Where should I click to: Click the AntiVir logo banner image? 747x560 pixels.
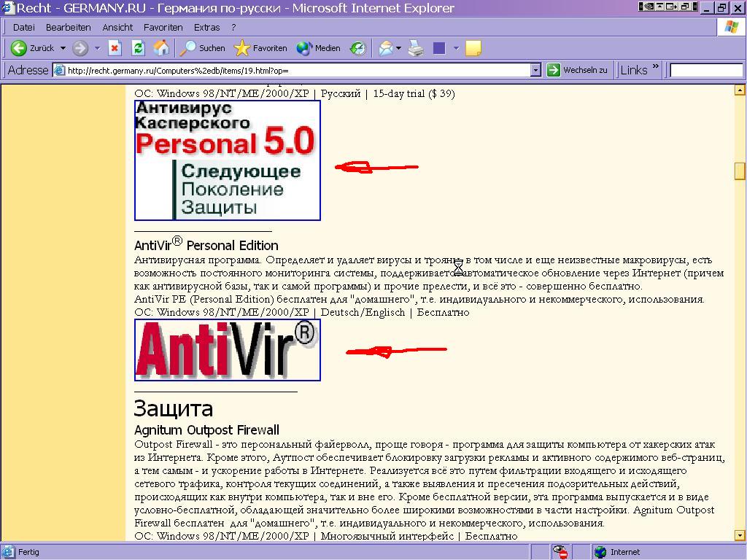228,350
